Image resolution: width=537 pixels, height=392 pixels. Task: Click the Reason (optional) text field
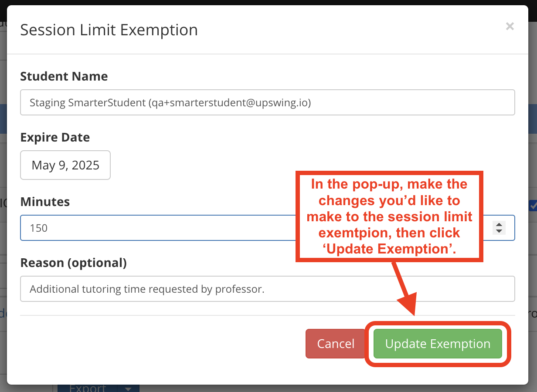coord(268,289)
